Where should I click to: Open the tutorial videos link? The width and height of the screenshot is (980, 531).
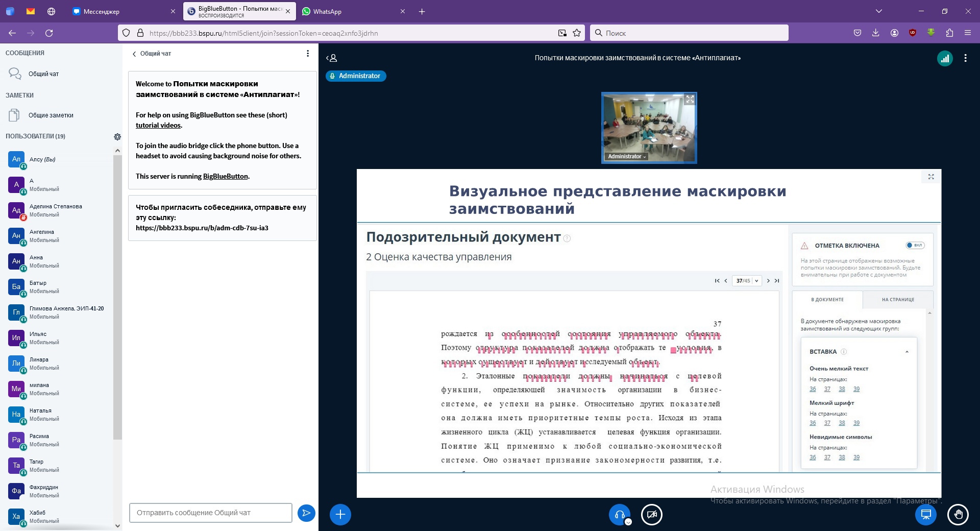tap(158, 126)
